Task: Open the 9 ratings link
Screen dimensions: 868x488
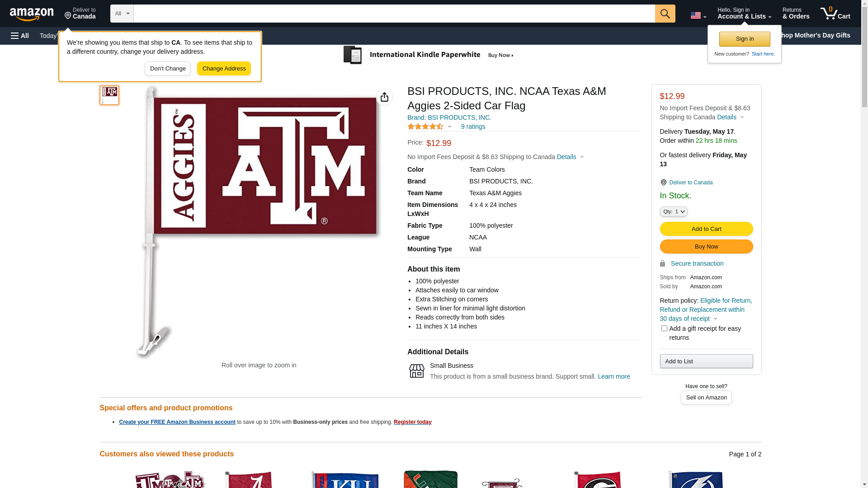Action: tap(473, 127)
